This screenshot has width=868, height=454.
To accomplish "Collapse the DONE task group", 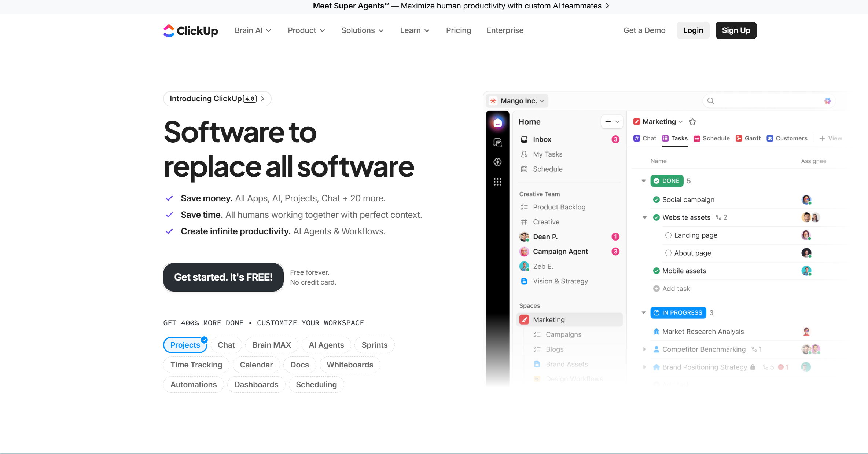I will (x=643, y=181).
